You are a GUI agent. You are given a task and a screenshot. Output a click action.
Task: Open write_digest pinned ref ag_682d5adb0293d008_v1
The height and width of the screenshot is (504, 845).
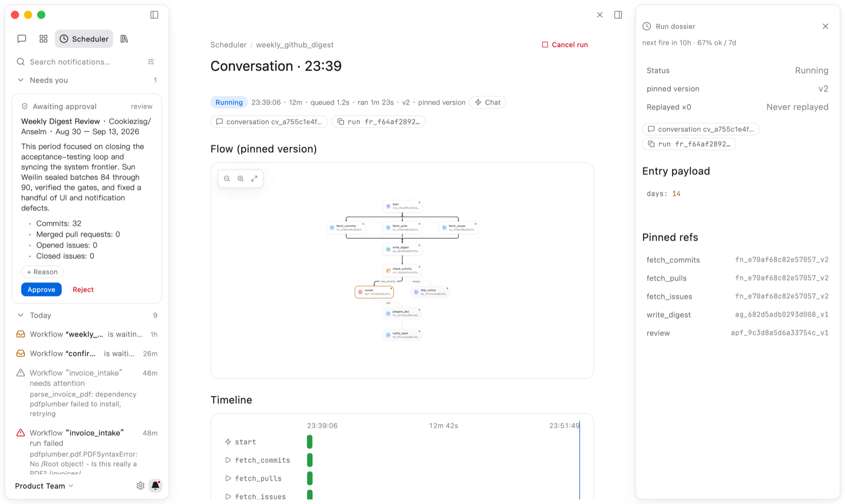pyautogui.click(x=782, y=315)
